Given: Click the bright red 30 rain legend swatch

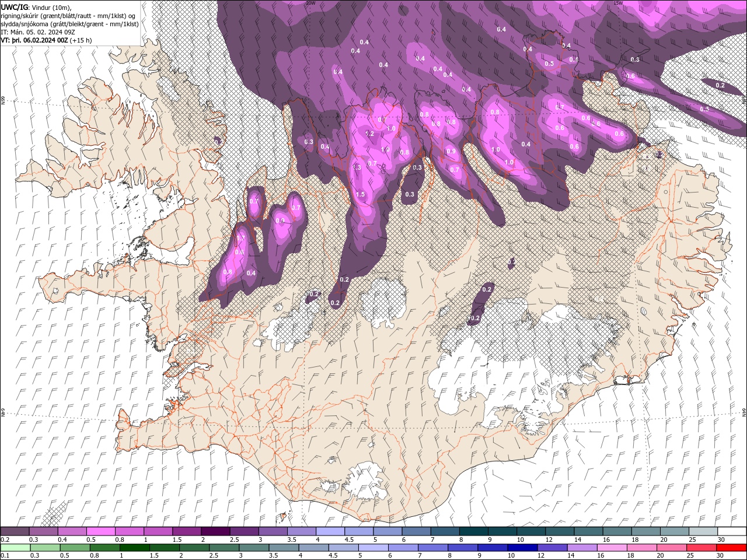Looking at the screenshot, I should (x=731, y=548).
